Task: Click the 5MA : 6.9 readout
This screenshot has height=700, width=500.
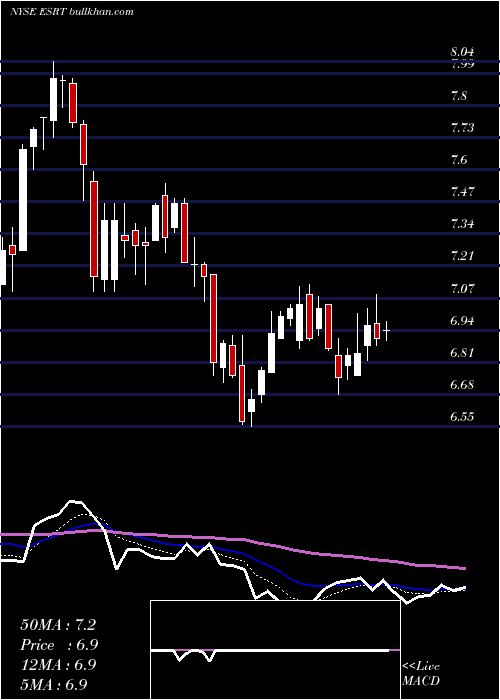Action: tap(54, 684)
